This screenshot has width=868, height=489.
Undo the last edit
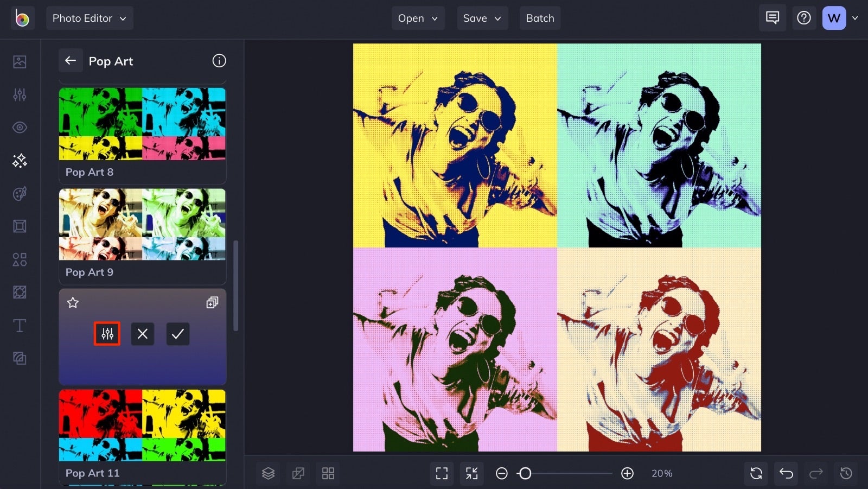click(786, 473)
